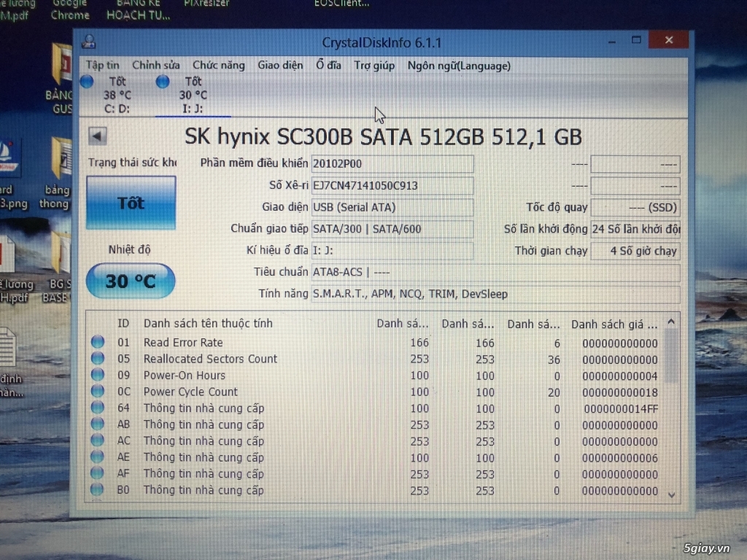747x560 pixels.
Task: Open the Ổ đĩa menu
Action: coord(328,66)
